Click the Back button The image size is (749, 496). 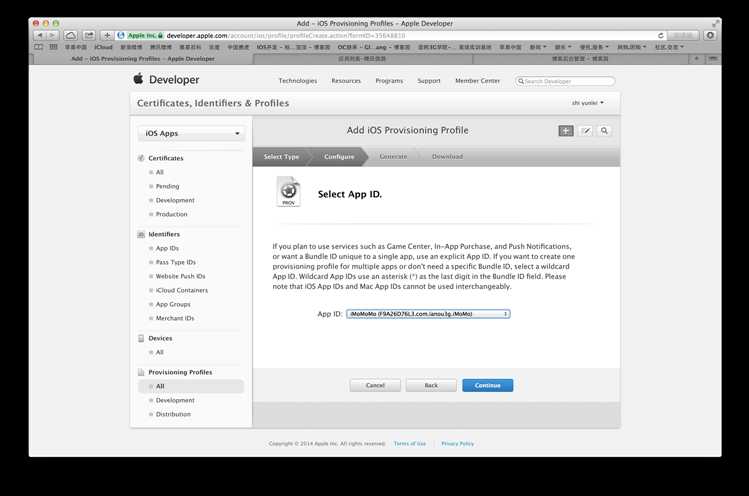point(431,386)
